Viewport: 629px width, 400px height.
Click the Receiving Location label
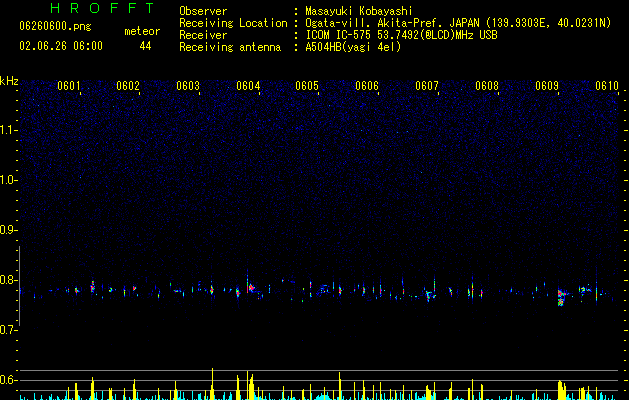(233, 23)
